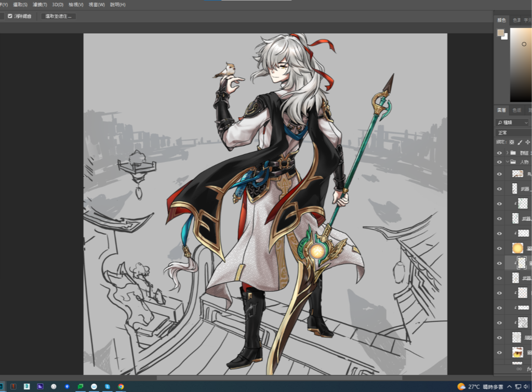The height and width of the screenshot is (392, 532).
Task: Click the link layers chain icon
Action: (519, 369)
